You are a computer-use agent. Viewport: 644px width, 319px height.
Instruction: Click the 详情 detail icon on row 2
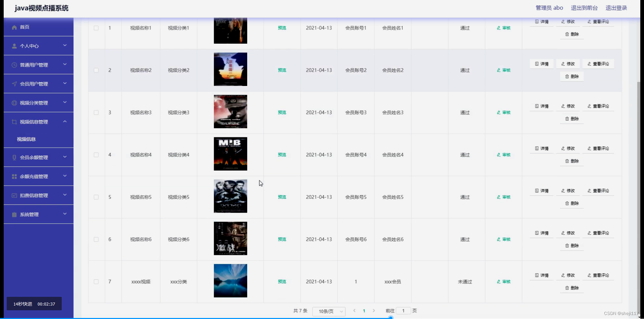click(x=537, y=63)
